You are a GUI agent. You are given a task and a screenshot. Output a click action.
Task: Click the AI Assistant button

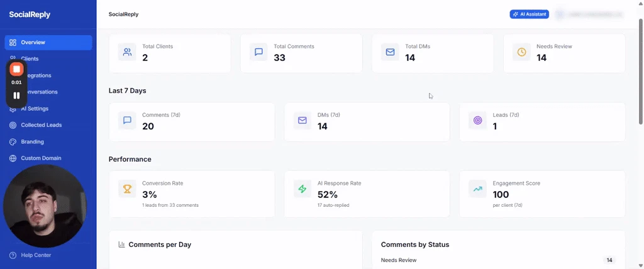tap(530, 14)
